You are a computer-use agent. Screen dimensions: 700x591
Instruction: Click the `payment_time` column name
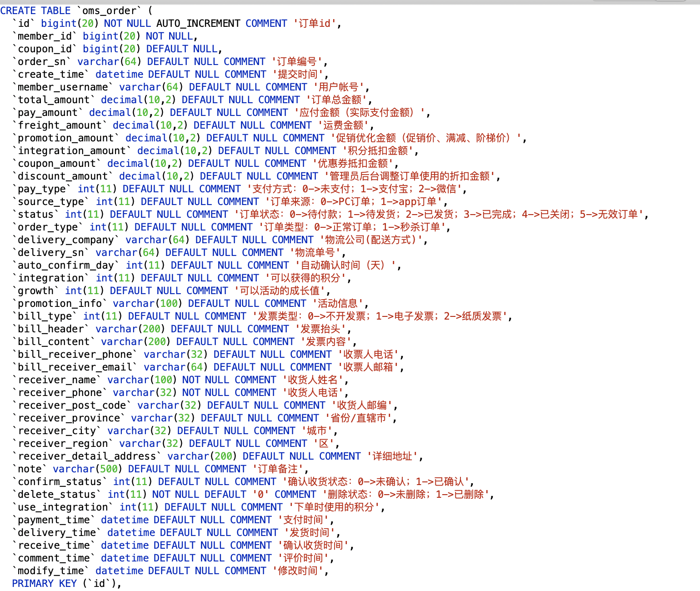[54, 520]
